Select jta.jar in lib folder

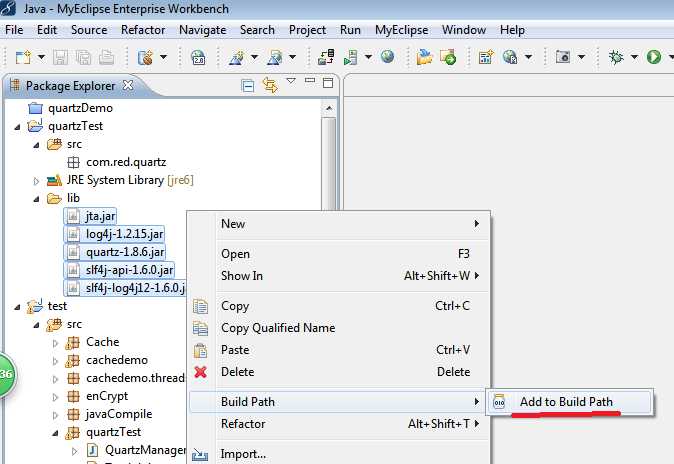pos(90,216)
